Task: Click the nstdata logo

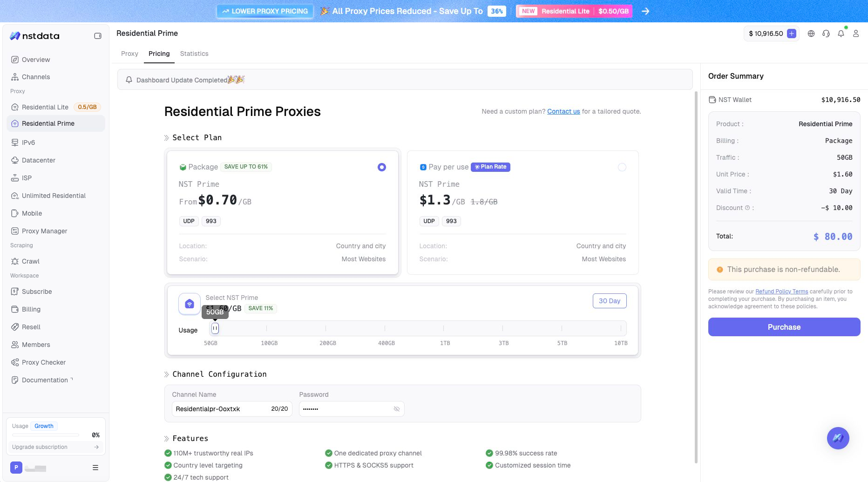Action: pos(35,36)
